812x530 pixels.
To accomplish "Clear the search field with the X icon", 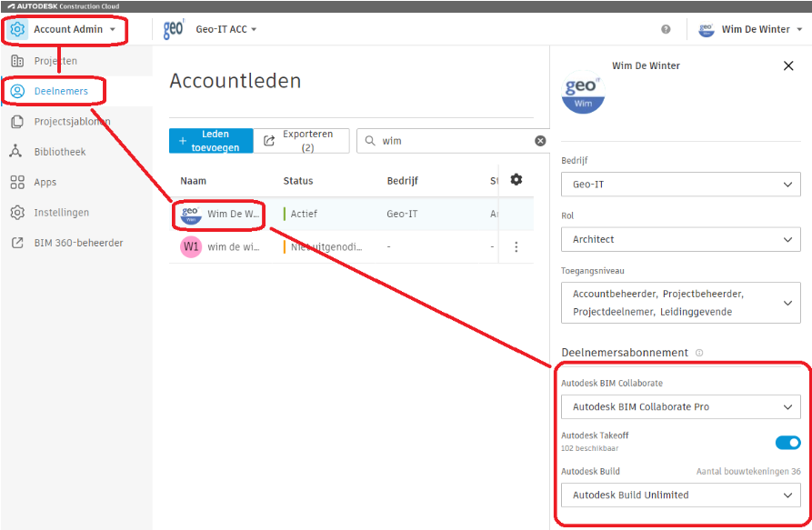I will [x=540, y=141].
